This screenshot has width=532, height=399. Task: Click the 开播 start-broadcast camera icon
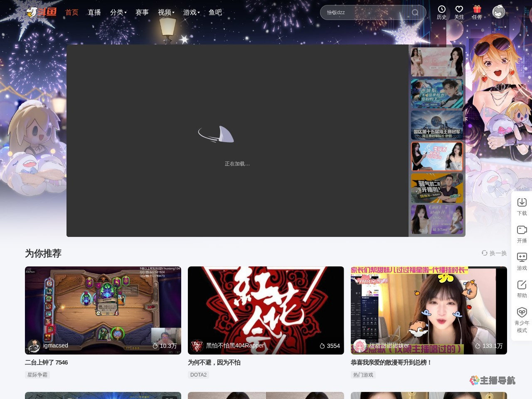pyautogui.click(x=522, y=230)
